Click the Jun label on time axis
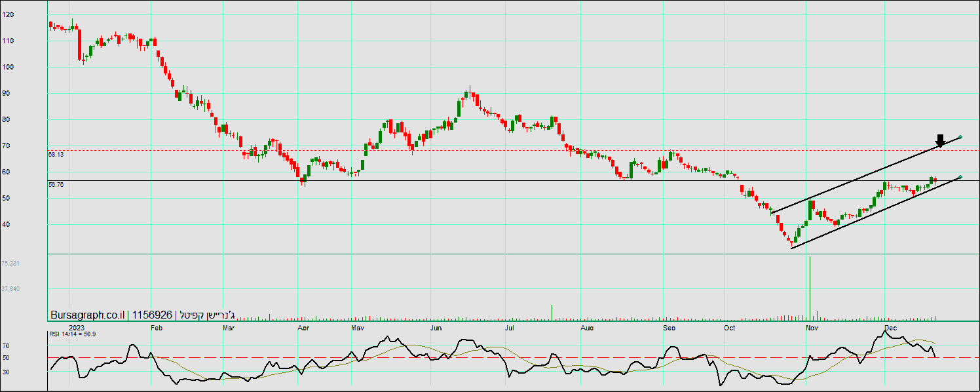 pyautogui.click(x=437, y=326)
